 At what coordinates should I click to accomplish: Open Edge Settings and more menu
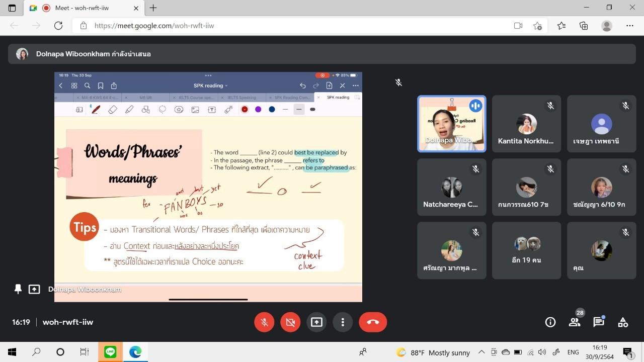tap(630, 26)
